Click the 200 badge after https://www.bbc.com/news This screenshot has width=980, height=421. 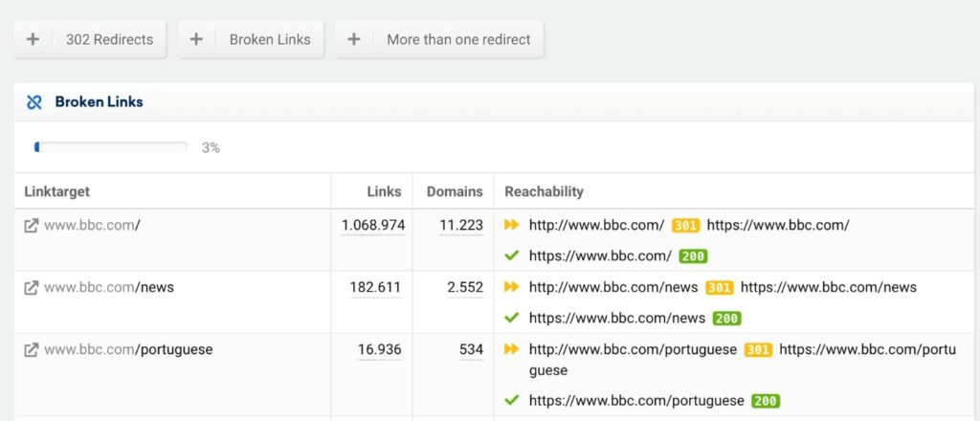point(727,319)
